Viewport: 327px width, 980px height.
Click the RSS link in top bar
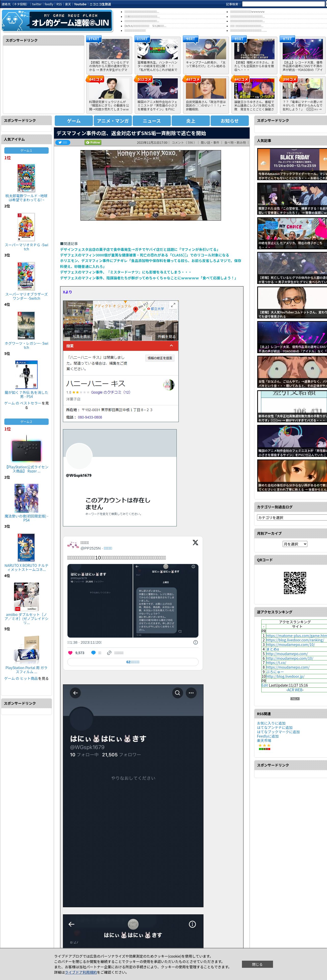click(59, 4)
